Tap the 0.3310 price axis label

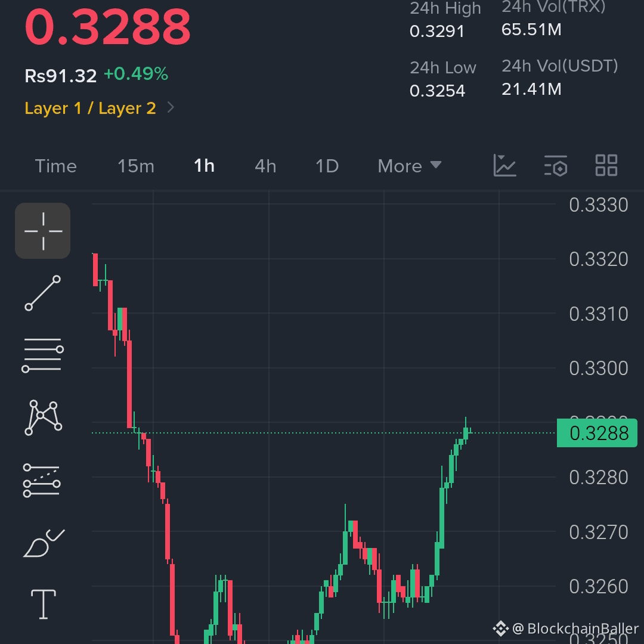tap(599, 314)
